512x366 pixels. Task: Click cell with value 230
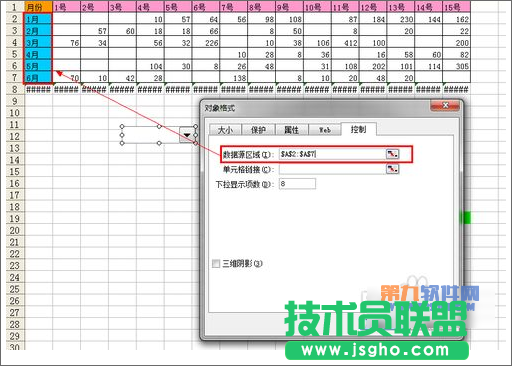coord(401,19)
